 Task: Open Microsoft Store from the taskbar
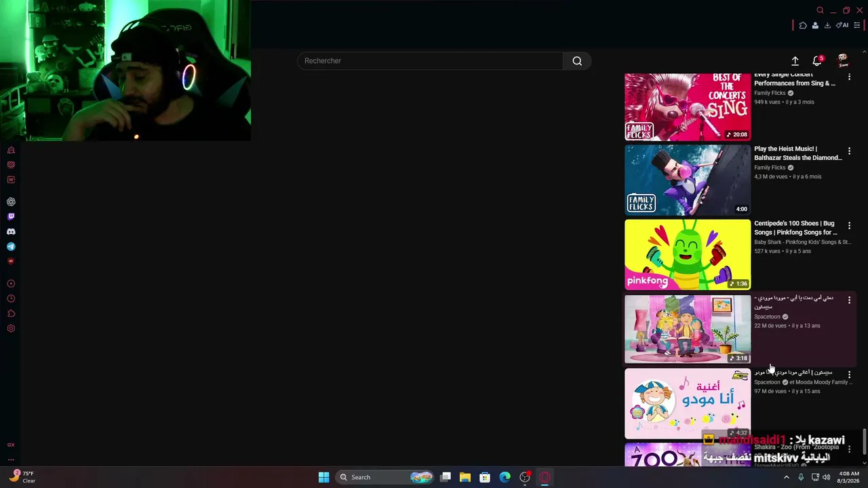[485, 477]
